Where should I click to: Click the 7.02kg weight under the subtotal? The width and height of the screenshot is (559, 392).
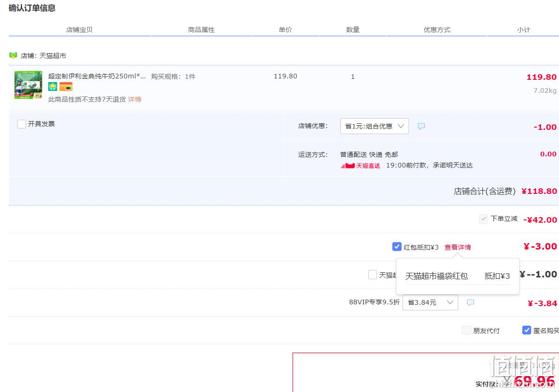pos(545,90)
